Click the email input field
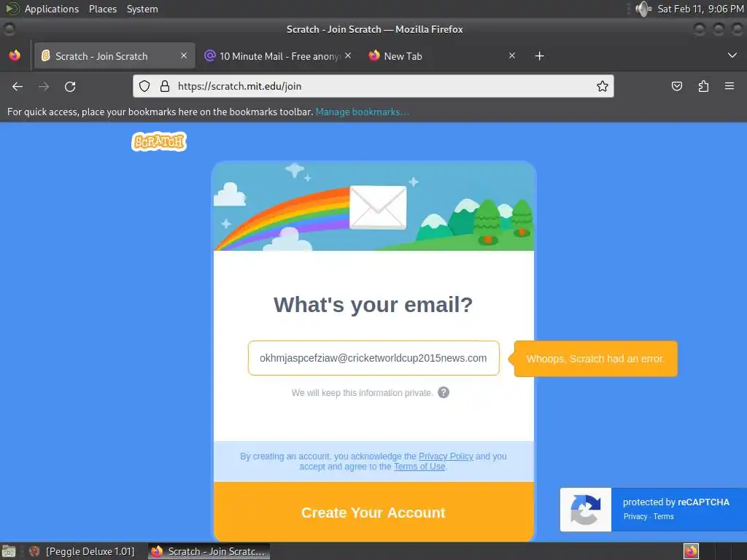This screenshot has width=747, height=560. [x=373, y=358]
